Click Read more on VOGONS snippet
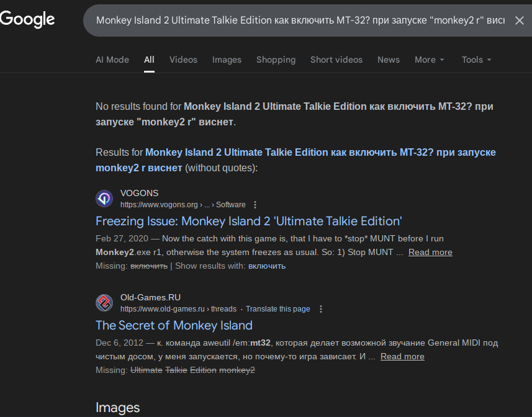This screenshot has height=417, width=532. (x=430, y=252)
